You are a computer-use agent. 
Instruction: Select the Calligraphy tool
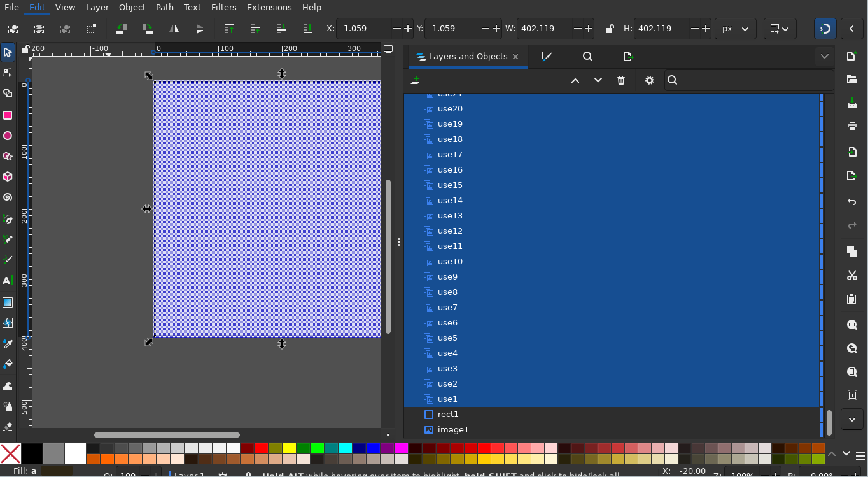coord(8,260)
